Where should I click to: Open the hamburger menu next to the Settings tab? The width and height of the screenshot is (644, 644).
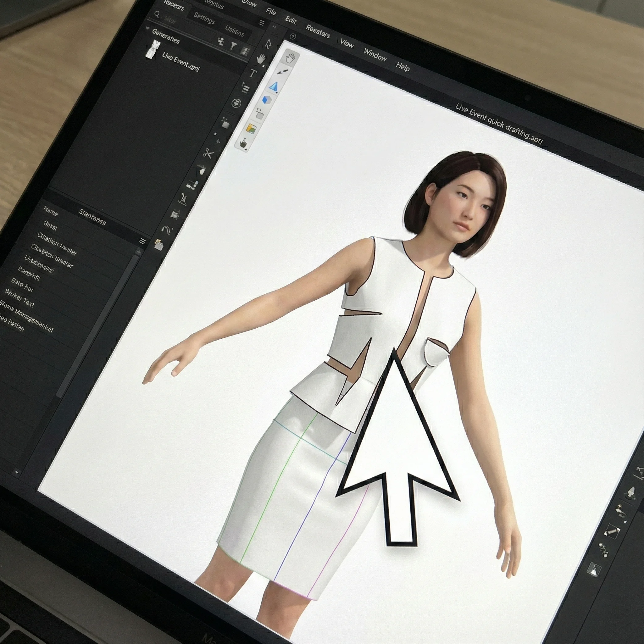pyautogui.click(x=262, y=23)
